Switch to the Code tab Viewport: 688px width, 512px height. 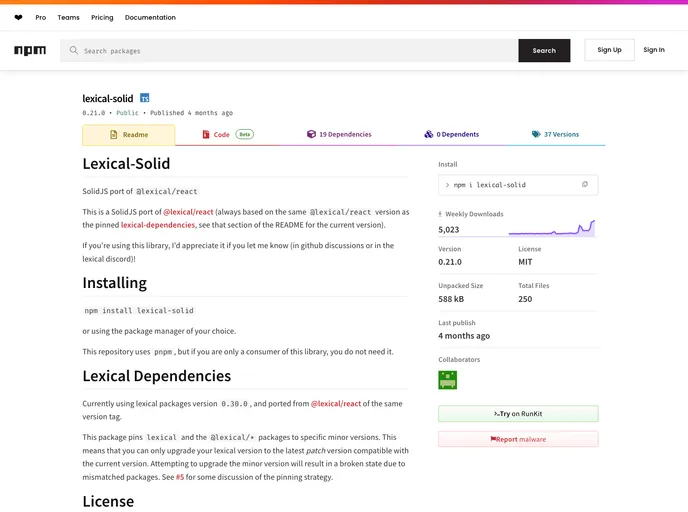(x=227, y=134)
